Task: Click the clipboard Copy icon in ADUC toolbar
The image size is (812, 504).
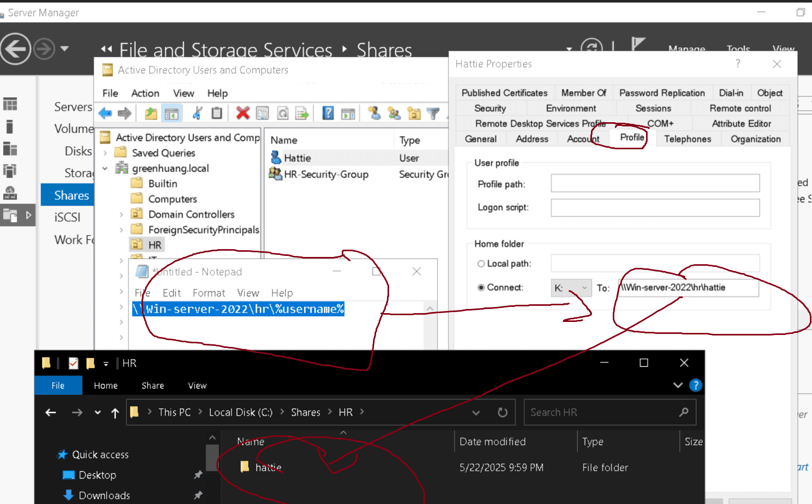Action: pos(217,113)
